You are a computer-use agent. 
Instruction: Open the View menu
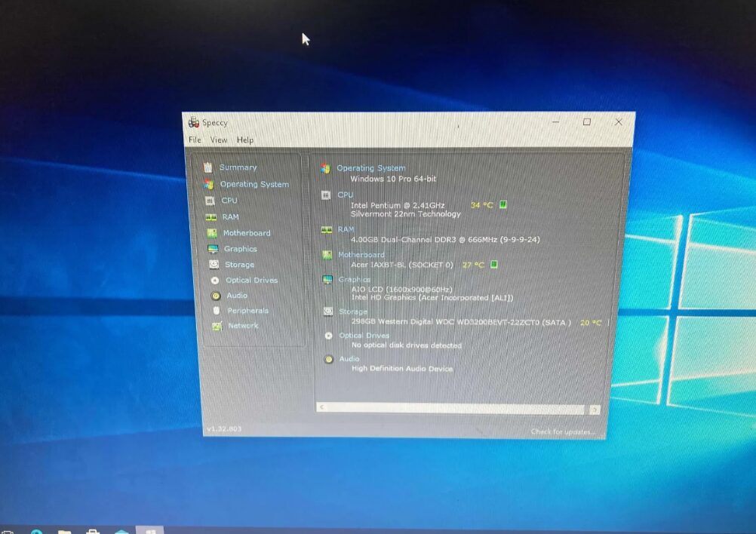[x=218, y=140]
